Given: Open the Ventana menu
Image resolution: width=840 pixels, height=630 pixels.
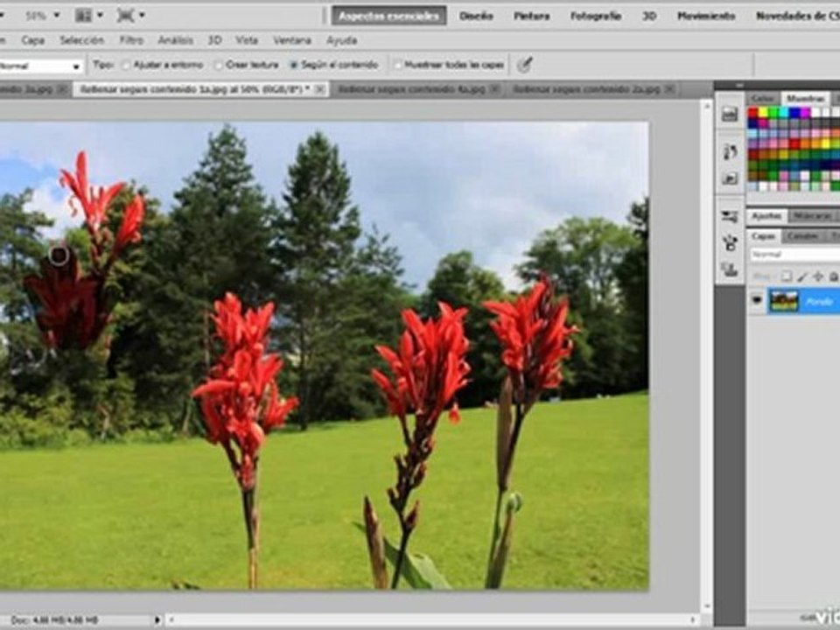Looking at the screenshot, I should [x=292, y=40].
